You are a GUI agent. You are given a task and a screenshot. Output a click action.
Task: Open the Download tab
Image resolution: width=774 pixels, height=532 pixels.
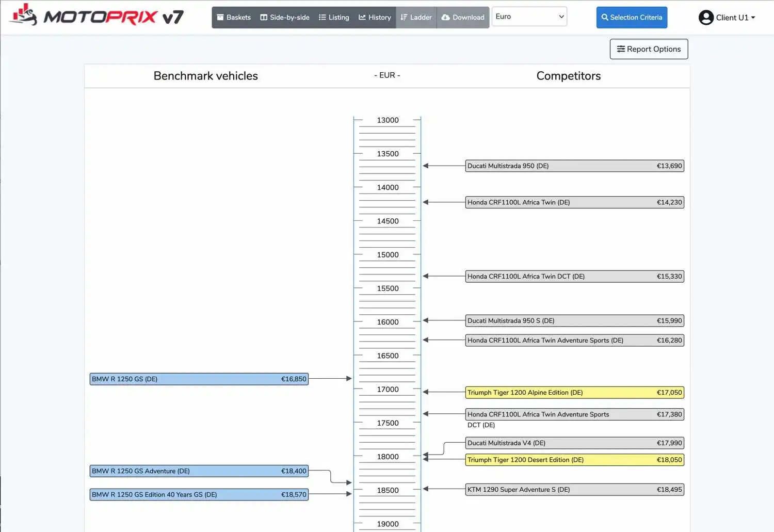tap(463, 18)
